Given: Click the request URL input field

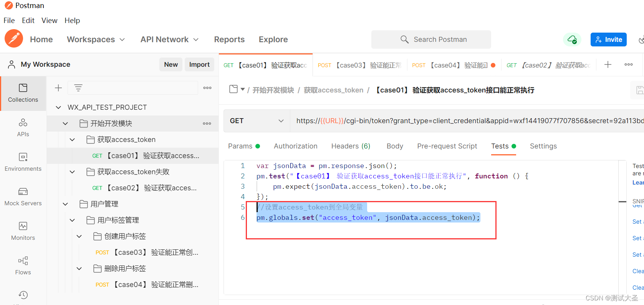Looking at the screenshot, I should pyautogui.click(x=467, y=121).
